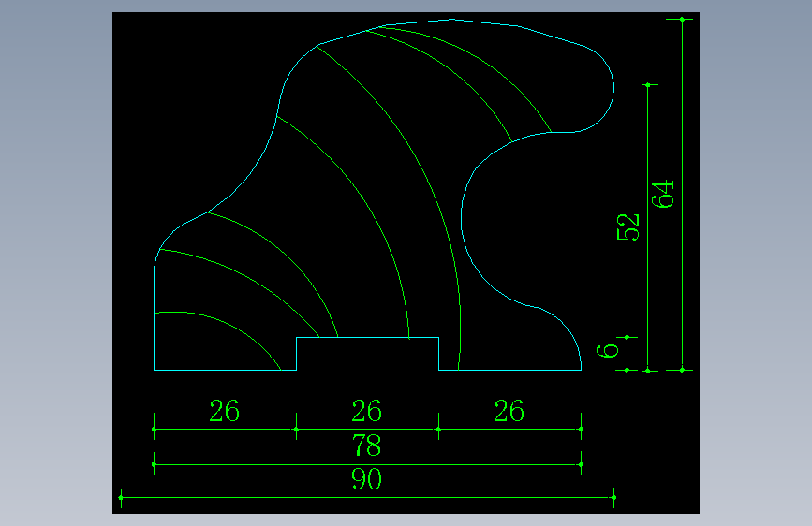Select the 64 vertical dimension value

663,194
